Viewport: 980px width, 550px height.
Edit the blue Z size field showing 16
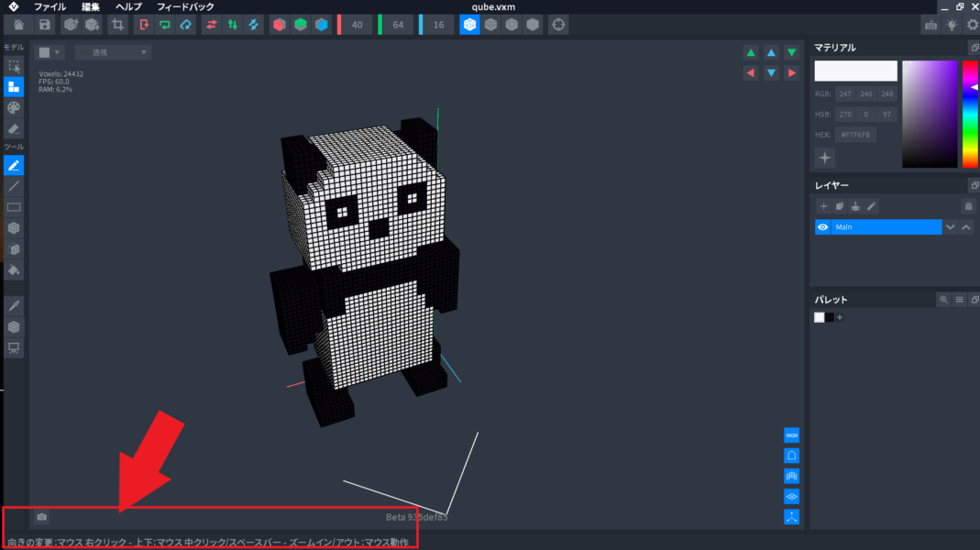click(438, 25)
